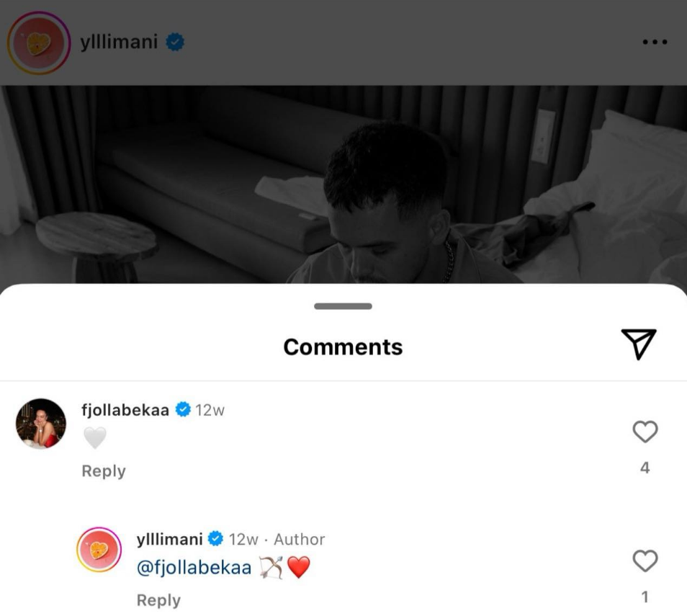Reply to ylllimani's author comment
The width and height of the screenshot is (687, 616).
click(x=158, y=599)
